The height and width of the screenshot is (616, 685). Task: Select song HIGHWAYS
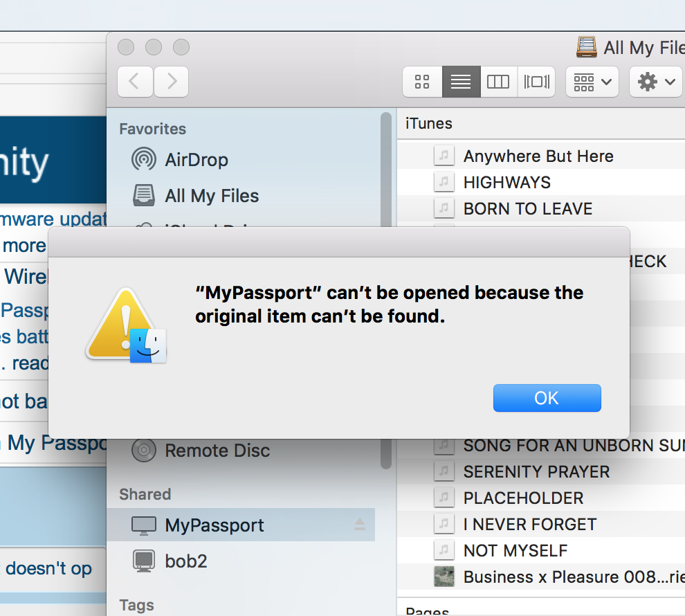pyautogui.click(x=541, y=182)
